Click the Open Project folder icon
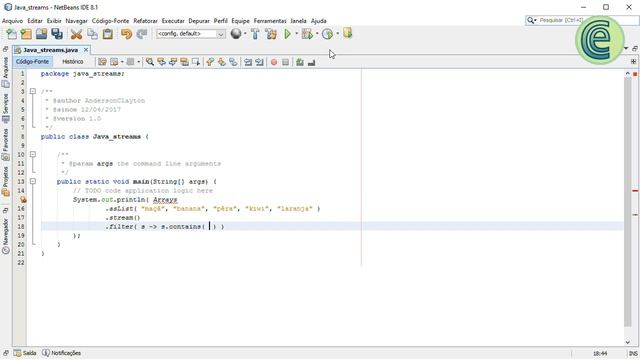 [41, 34]
